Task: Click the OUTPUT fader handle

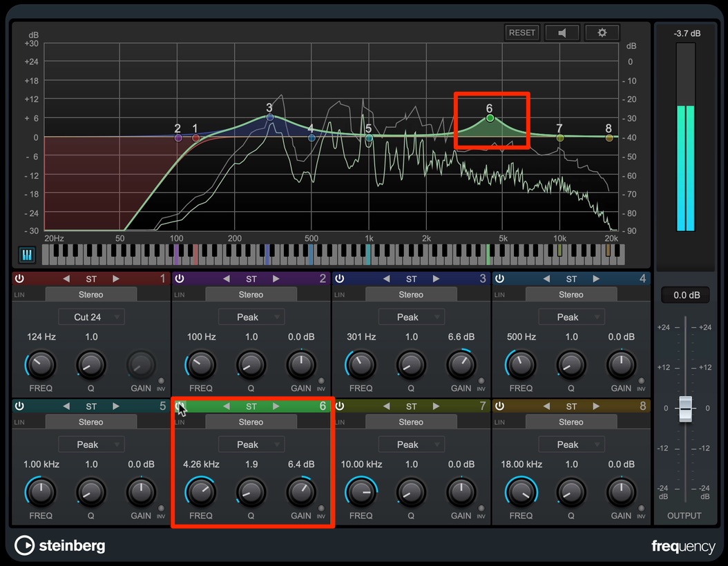Action: click(x=685, y=409)
